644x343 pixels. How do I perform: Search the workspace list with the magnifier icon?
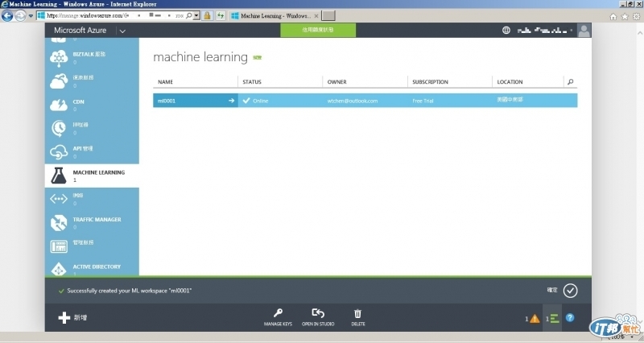click(570, 82)
